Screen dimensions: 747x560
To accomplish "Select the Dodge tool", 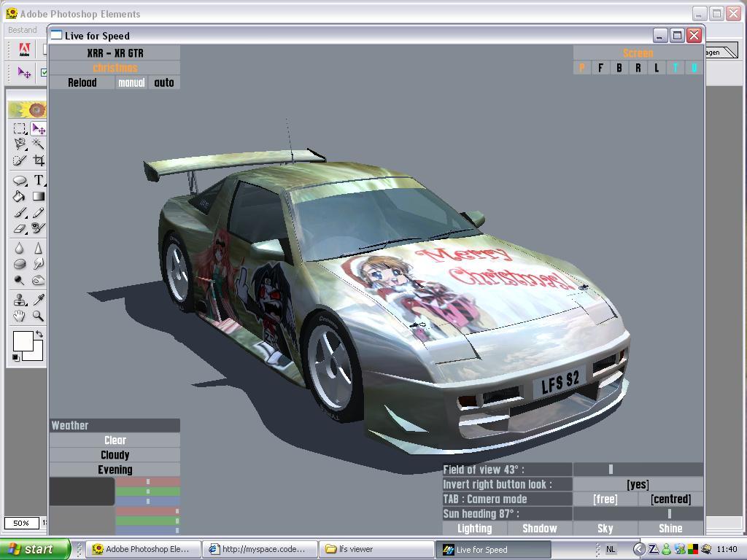I will pos(19,280).
